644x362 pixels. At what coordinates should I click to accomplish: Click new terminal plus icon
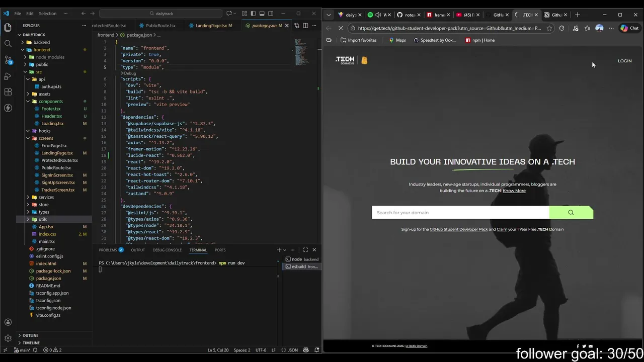pyautogui.click(x=279, y=250)
